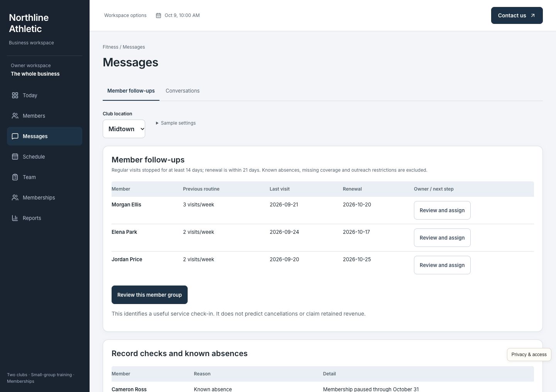Open the Privacy & access panel
Screen dimensions: 556x392
tap(529, 355)
